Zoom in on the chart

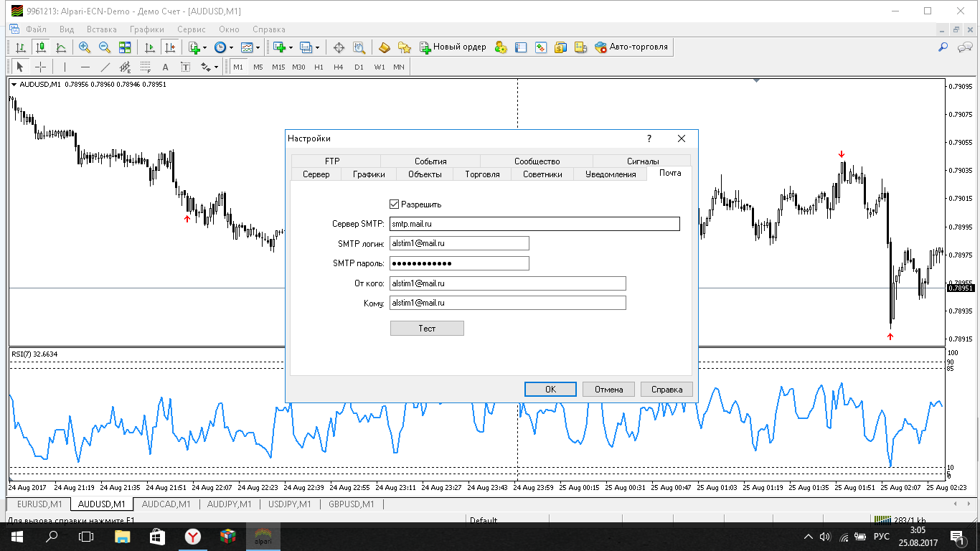[85, 47]
